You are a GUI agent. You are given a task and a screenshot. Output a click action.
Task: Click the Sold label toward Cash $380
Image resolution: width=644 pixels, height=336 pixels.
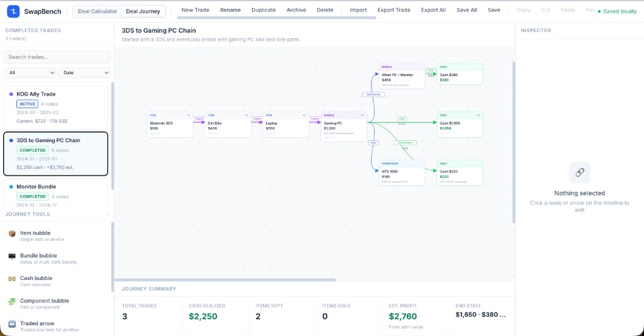coord(430,70)
